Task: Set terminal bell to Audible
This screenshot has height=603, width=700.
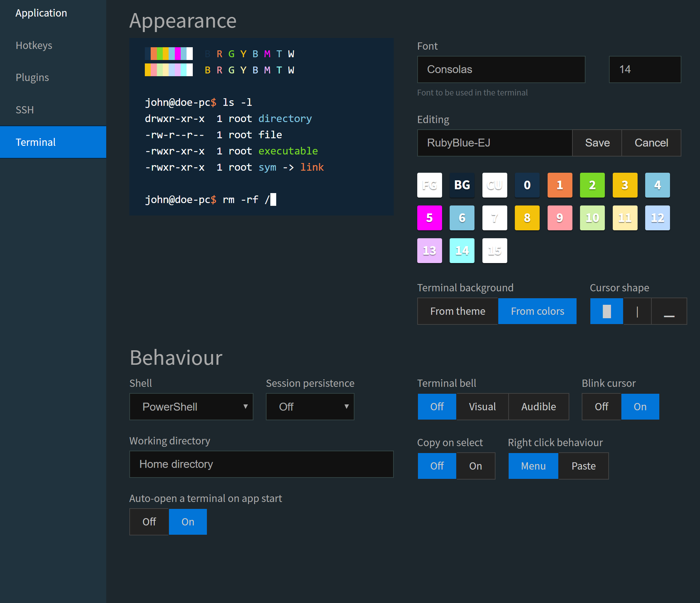Action: coord(539,407)
